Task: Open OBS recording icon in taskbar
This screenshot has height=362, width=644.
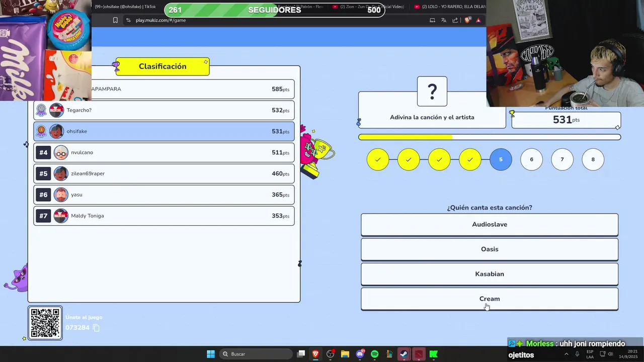Action: [x=330, y=354]
